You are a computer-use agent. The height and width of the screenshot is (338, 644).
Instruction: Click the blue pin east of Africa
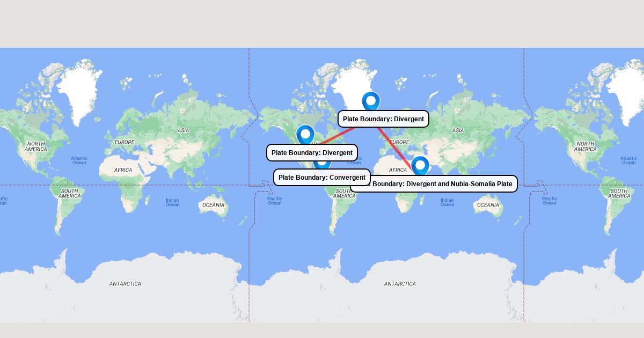(x=420, y=166)
